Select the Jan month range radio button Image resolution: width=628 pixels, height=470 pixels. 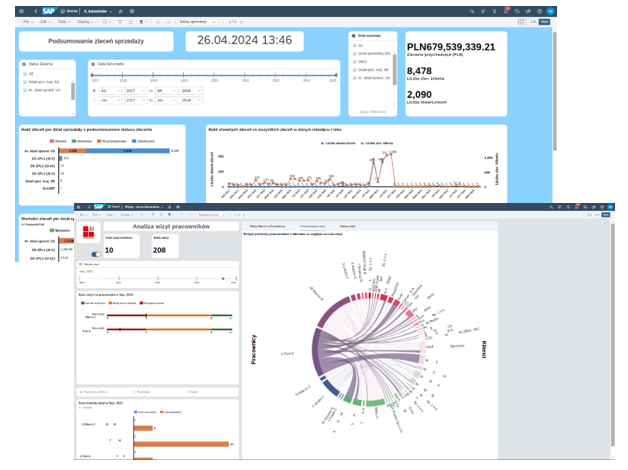tap(94, 99)
